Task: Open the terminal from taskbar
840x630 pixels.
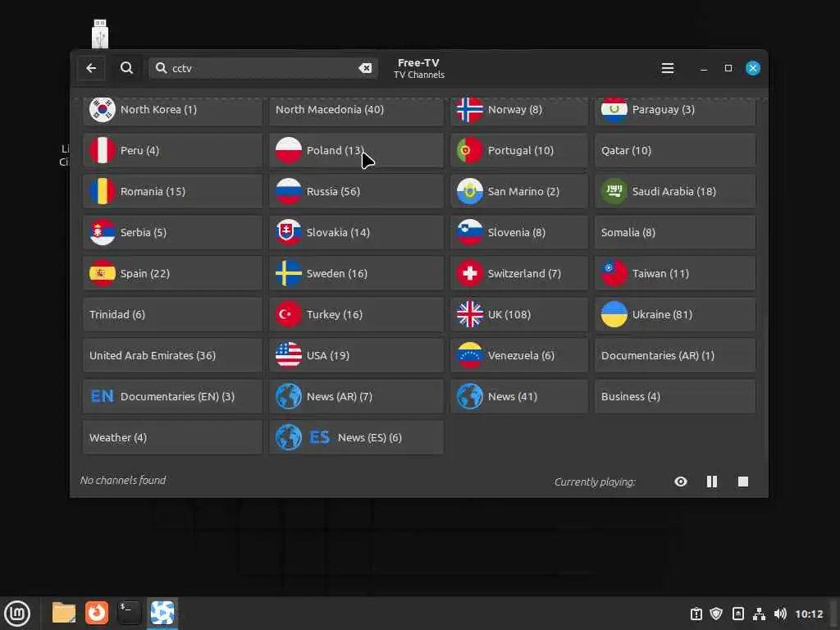Action: pyautogui.click(x=129, y=613)
